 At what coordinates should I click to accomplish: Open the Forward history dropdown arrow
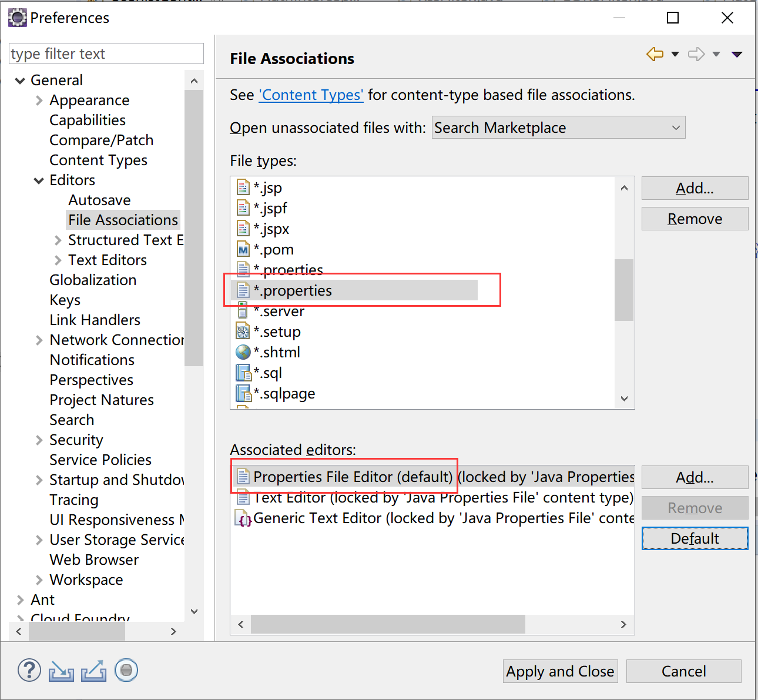click(x=716, y=54)
